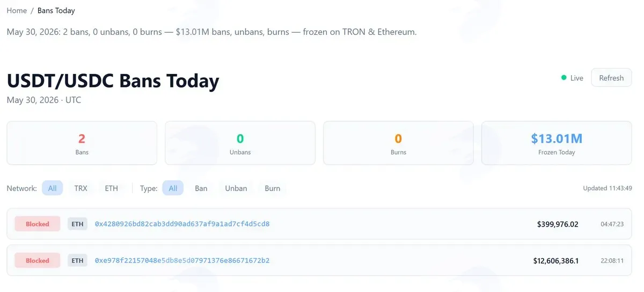This screenshot has width=644, height=292.
Task: Open the Frozen Today $13.01M card
Action: click(557, 143)
